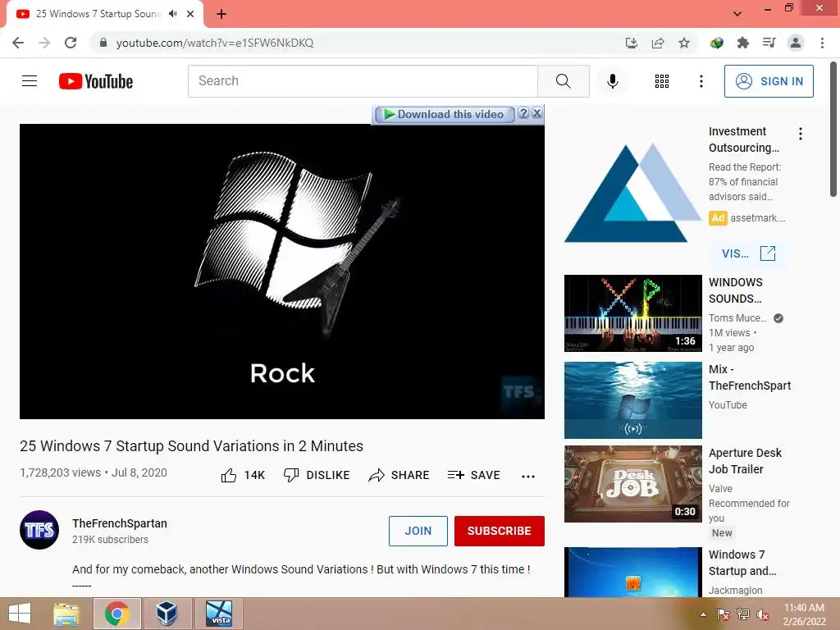Open the YouTube guide hamburger menu

click(30, 81)
